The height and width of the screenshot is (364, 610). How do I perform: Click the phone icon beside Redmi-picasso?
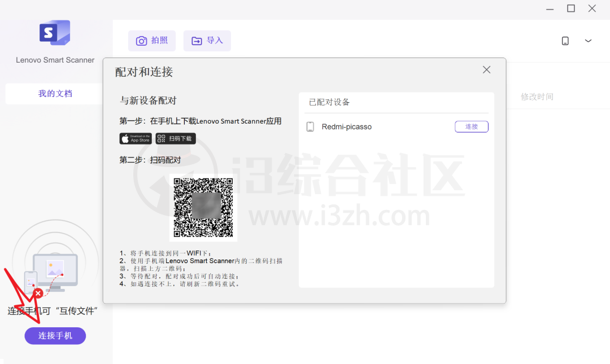point(310,127)
